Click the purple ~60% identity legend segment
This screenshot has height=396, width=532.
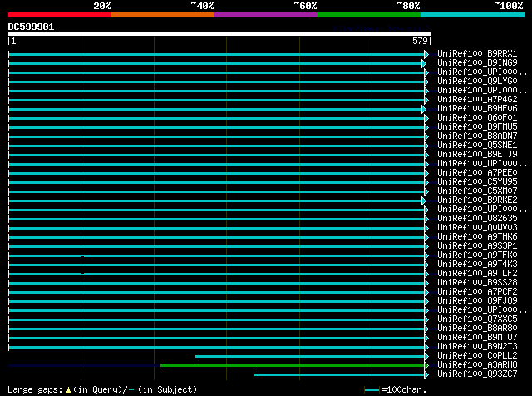(x=266, y=15)
